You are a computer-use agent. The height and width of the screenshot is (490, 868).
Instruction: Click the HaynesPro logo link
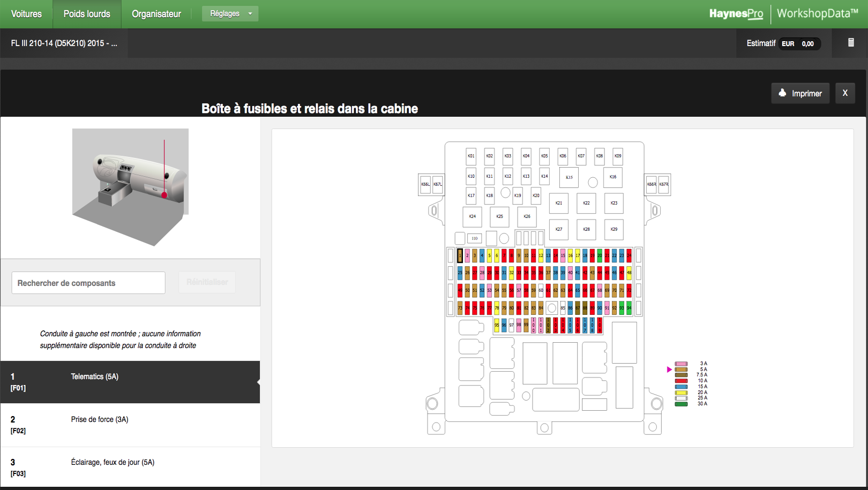pos(736,14)
